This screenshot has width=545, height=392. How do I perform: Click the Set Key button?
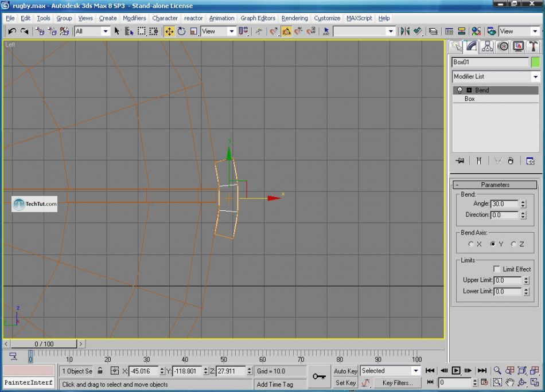point(345,383)
